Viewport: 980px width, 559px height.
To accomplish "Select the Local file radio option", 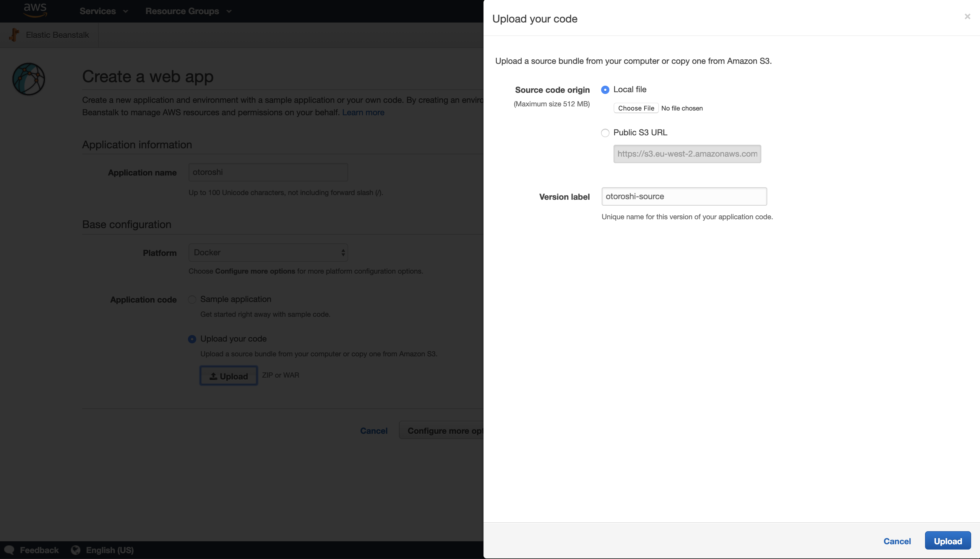I will click(x=605, y=90).
